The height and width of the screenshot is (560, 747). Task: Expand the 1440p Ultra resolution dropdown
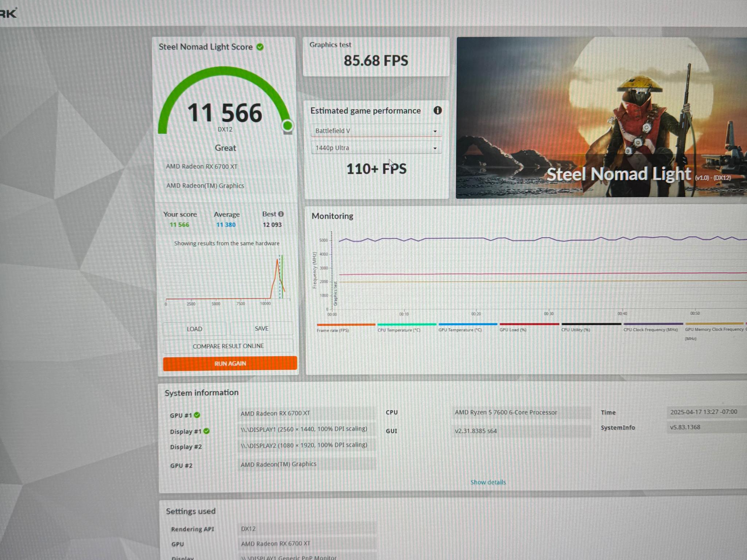[376, 148]
